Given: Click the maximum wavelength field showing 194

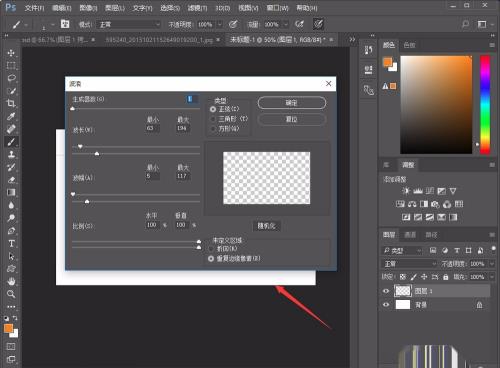Looking at the screenshot, I should click(x=183, y=128).
